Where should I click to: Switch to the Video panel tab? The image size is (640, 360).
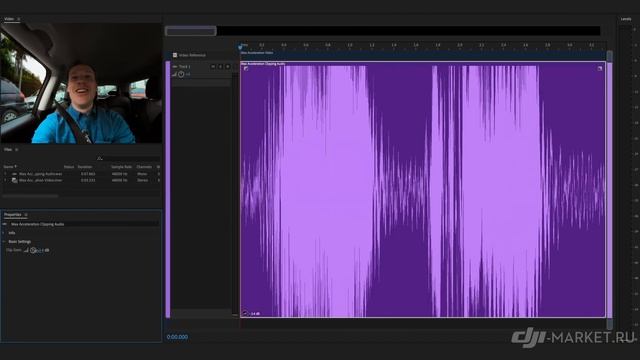coord(9,19)
